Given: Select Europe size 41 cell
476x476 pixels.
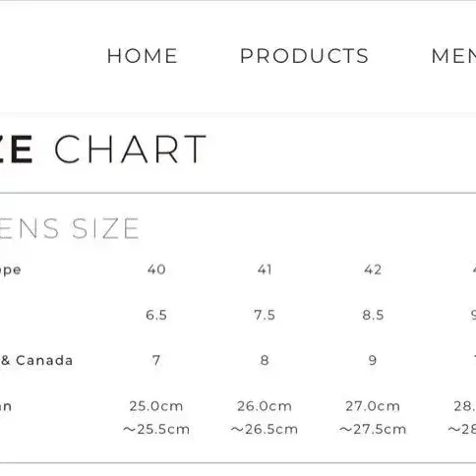Looking at the screenshot, I should coord(265,269).
